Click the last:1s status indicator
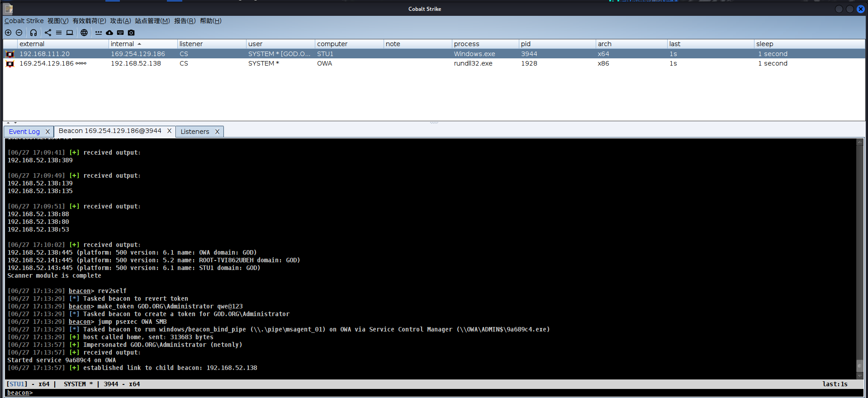The height and width of the screenshot is (398, 868). pyautogui.click(x=835, y=384)
